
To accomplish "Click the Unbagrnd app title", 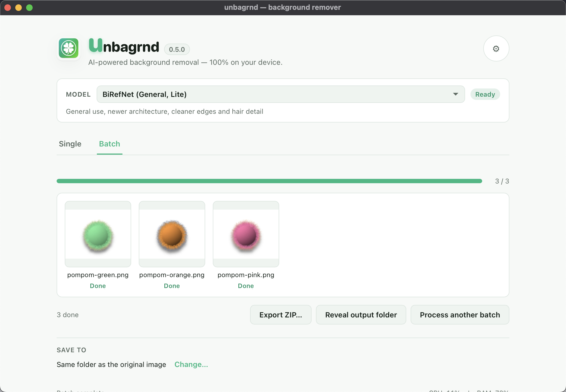I will (124, 46).
